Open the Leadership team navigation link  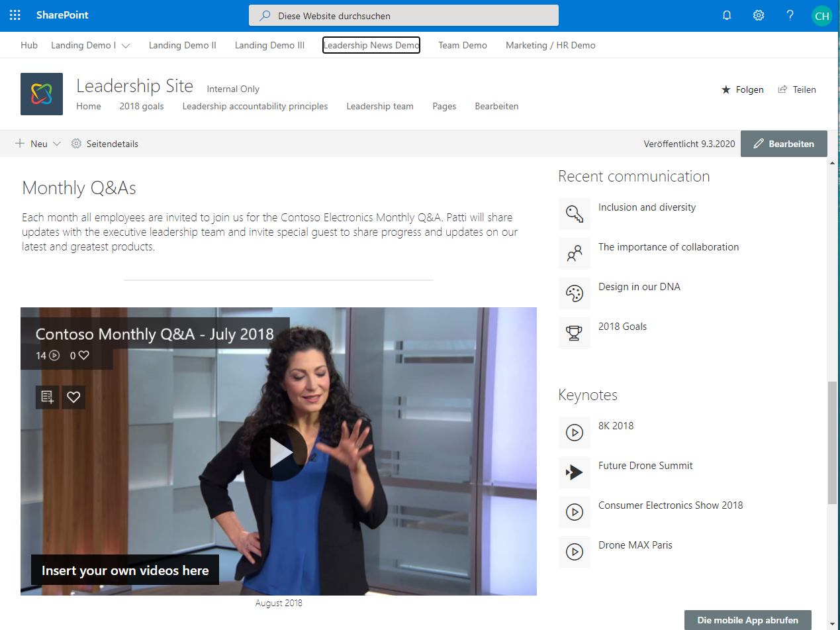[x=380, y=106]
